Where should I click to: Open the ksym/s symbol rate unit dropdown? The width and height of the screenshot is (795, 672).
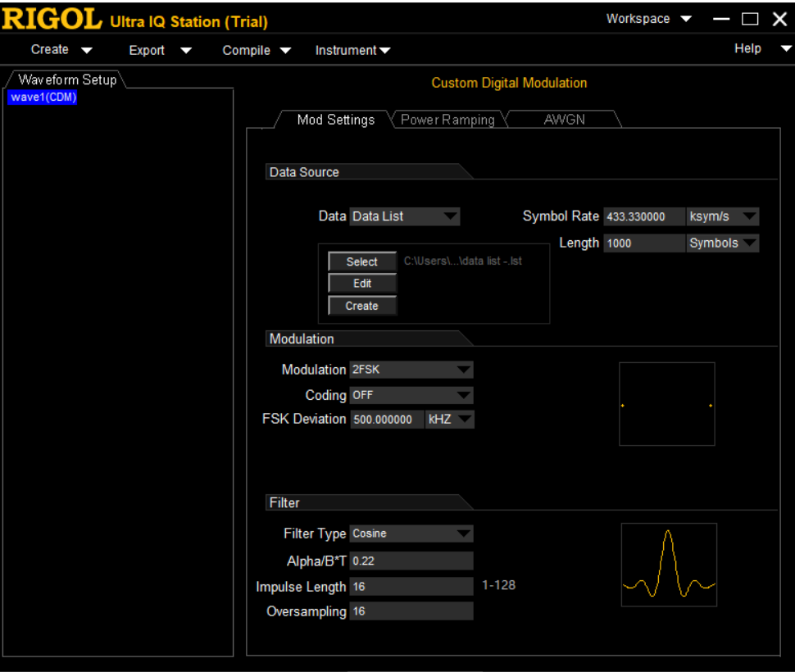tap(722, 216)
